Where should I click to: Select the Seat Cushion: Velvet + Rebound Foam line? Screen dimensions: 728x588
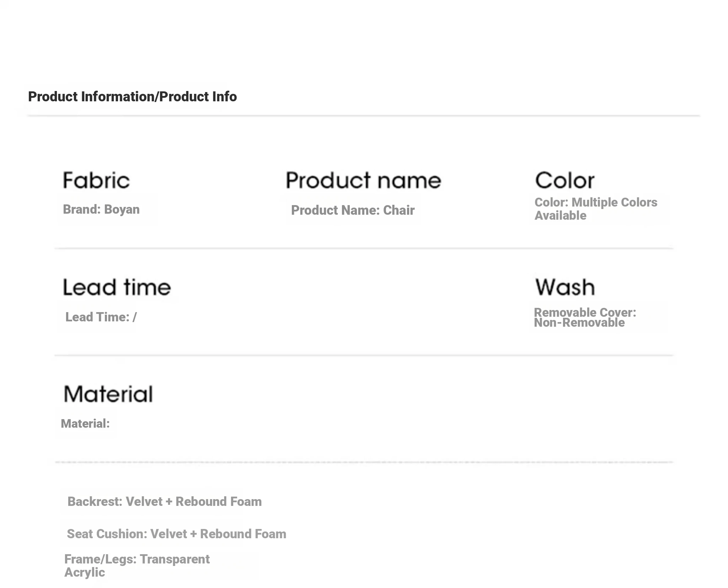(176, 534)
